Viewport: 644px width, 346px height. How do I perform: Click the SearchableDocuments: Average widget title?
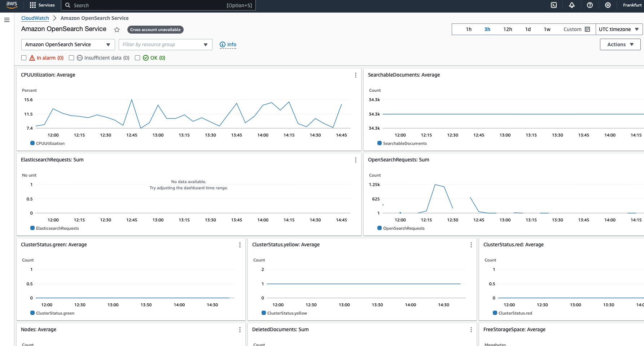coord(404,75)
